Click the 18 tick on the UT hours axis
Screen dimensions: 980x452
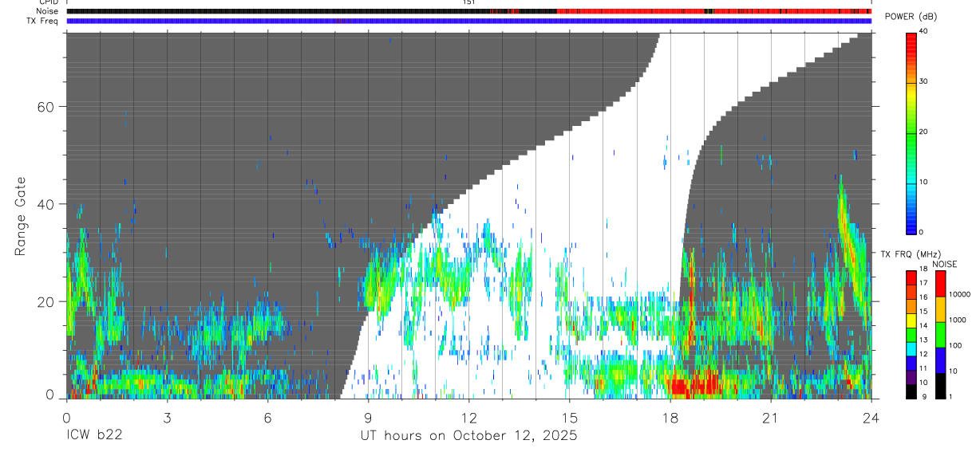670,417
